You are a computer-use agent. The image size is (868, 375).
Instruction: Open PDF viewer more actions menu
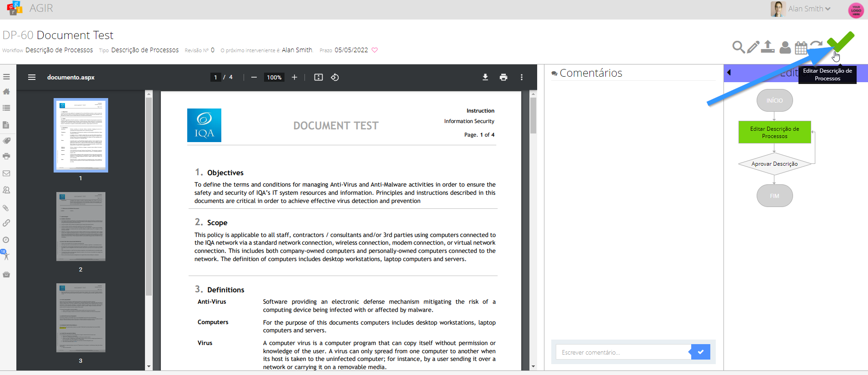[x=522, y=77]
